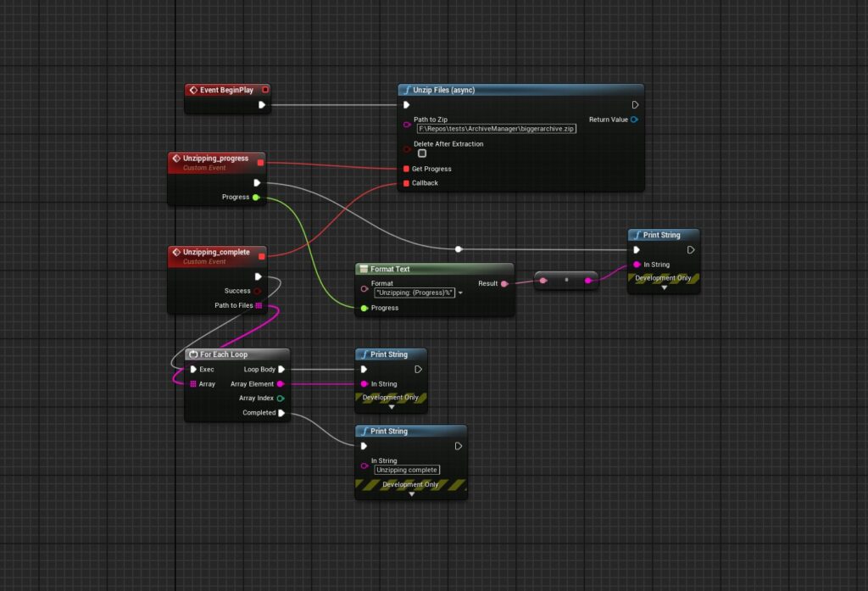Click the Array Index output pin
The height and width of the screenshot is (591, 868).
click(281, 398)
